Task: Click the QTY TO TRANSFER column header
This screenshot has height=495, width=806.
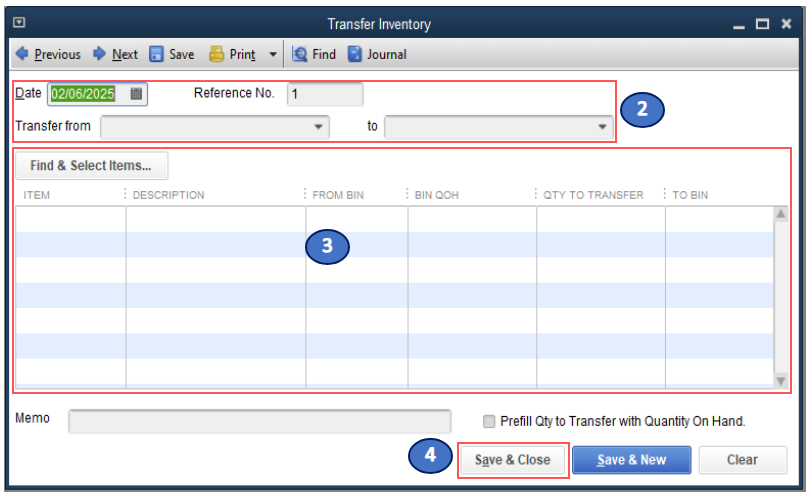Action: click(x=593, y=195)
